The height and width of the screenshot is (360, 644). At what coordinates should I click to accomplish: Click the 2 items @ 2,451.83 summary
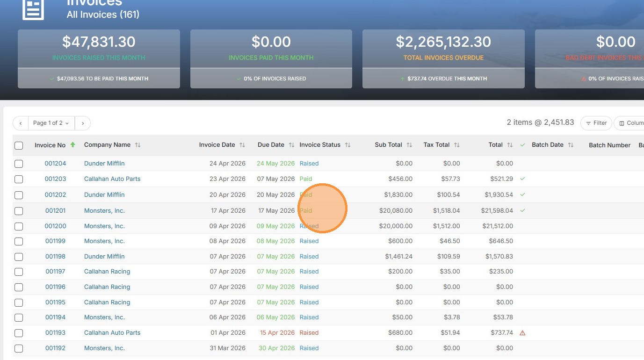(x=540, y=122)
